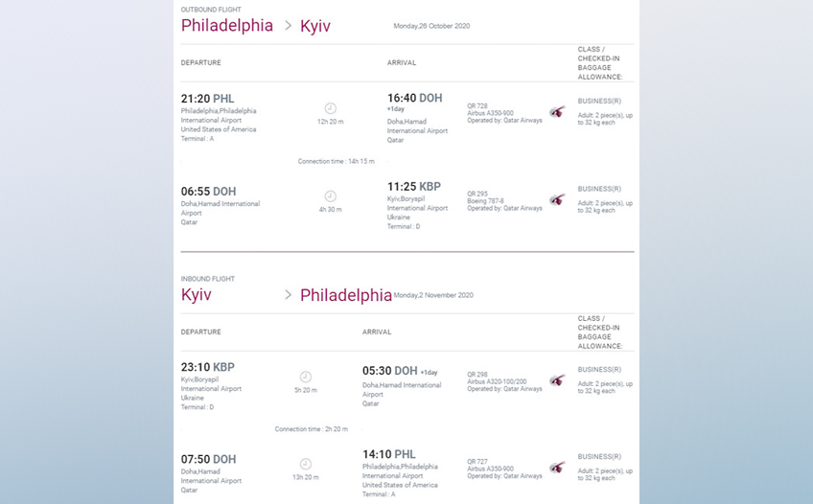813x504 pixels.
Task: Click Qatar Airways logo beside flight QR 728
Action: click(557, 111)
